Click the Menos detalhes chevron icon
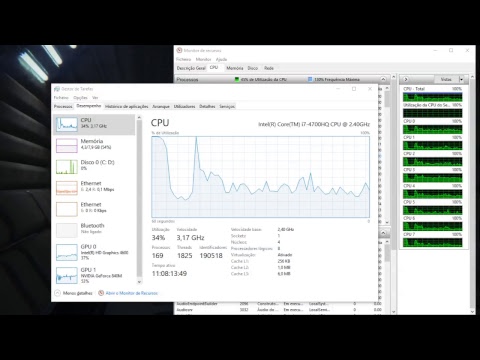This screenshot has height=360, width=480. pyautogui.click(x=57, y=293)
